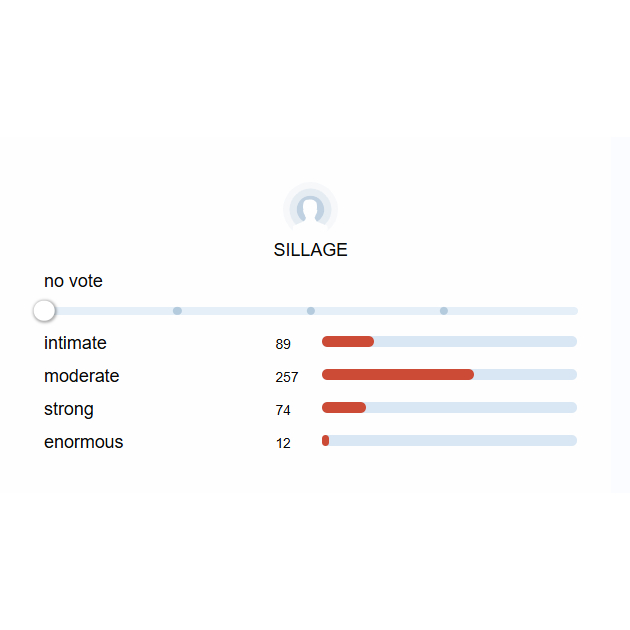Select the "moderate" label
The height and width of the screenshot is (630, 630).
point(81,376)
